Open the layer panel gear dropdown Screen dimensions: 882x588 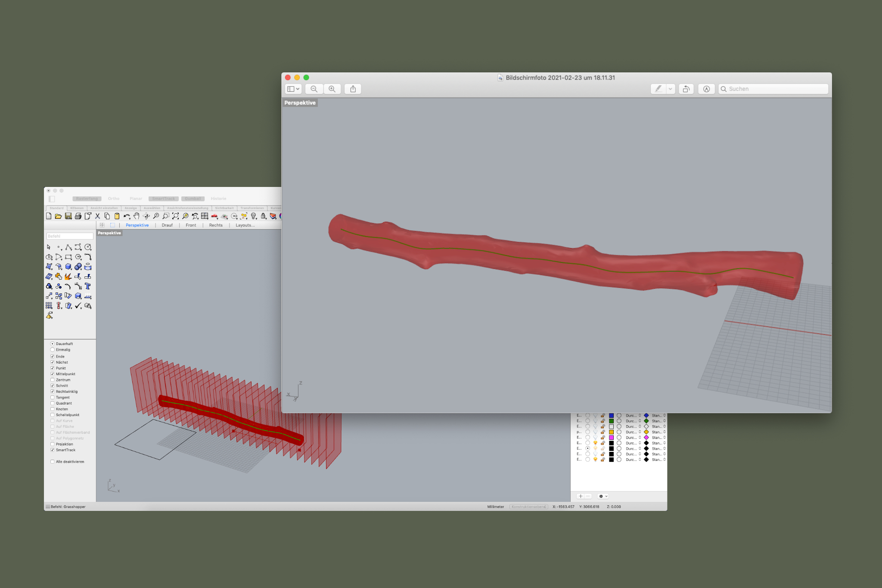coord(603,496)
